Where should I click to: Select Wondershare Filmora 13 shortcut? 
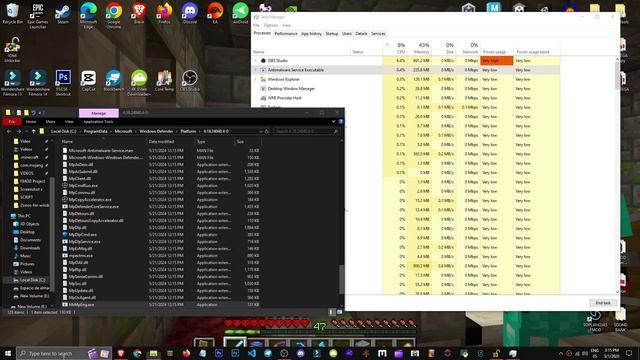tap(12, 83)
